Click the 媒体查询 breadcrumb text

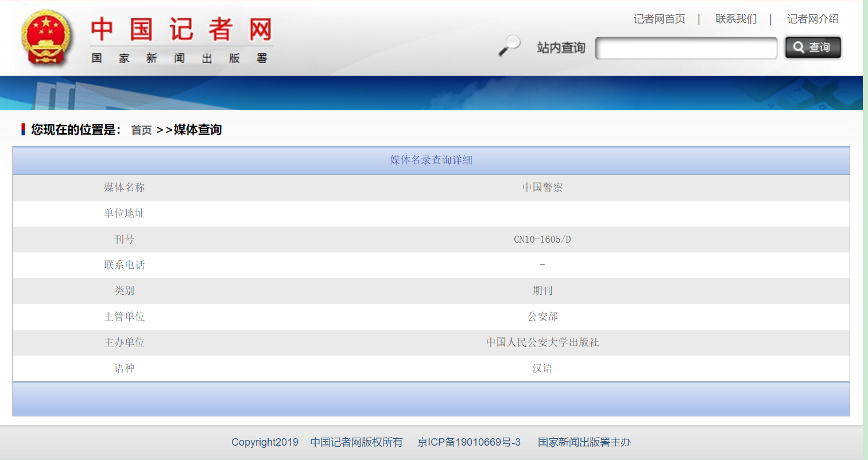197,130
